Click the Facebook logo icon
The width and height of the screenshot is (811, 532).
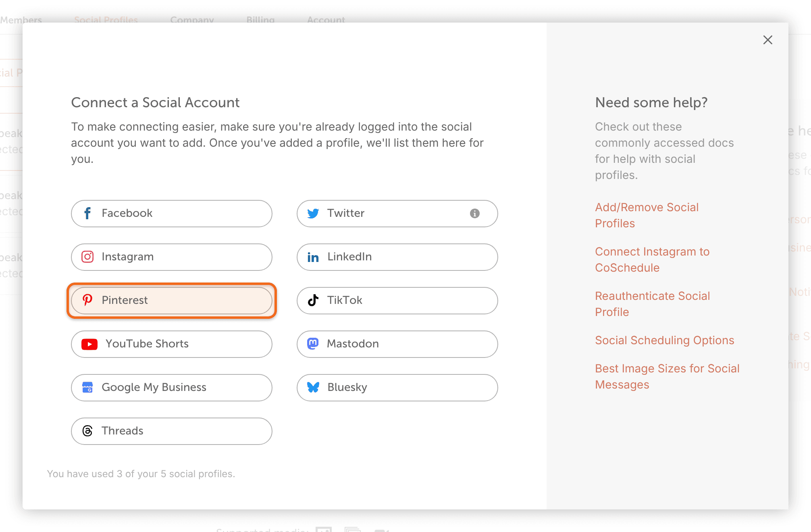87,213
